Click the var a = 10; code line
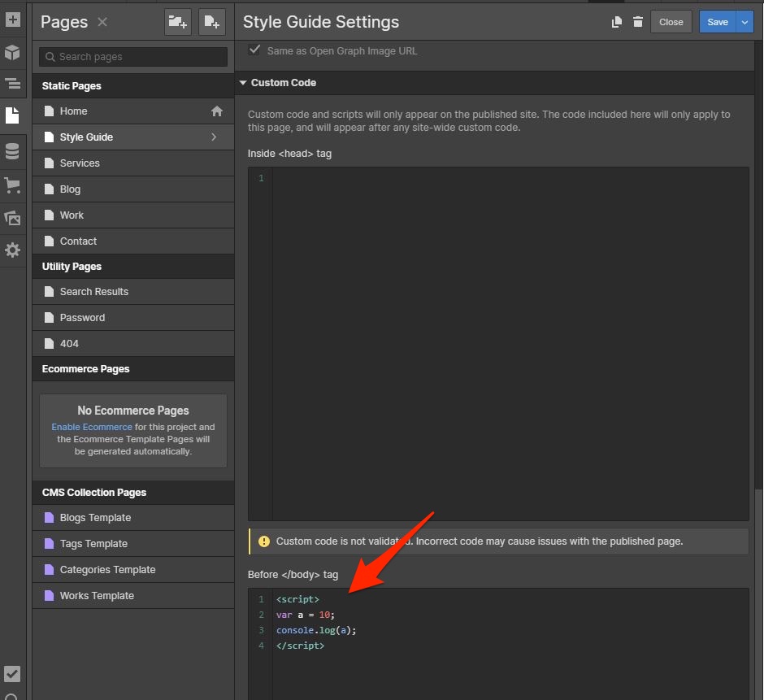Screen dimensions: 764x700 [x=306, y=615]
